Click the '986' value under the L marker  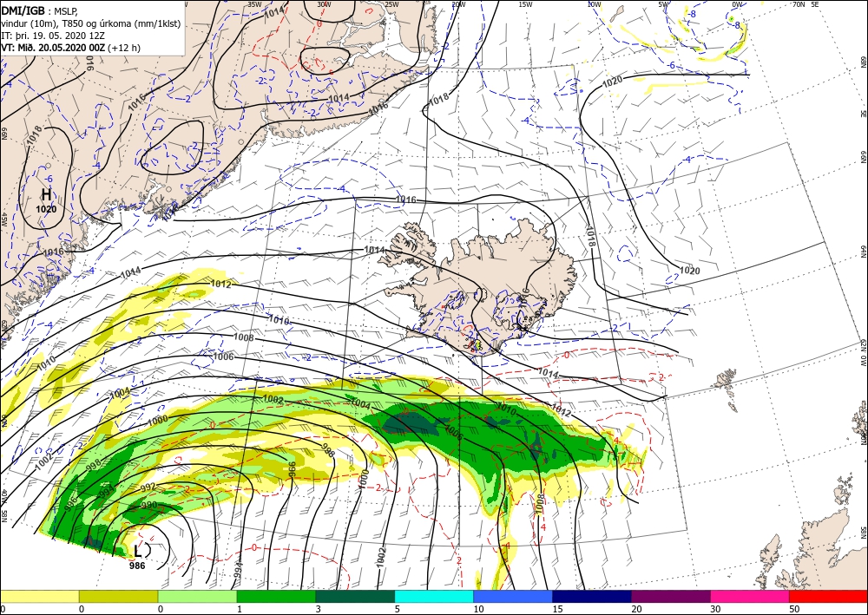(x=137, y=566)
